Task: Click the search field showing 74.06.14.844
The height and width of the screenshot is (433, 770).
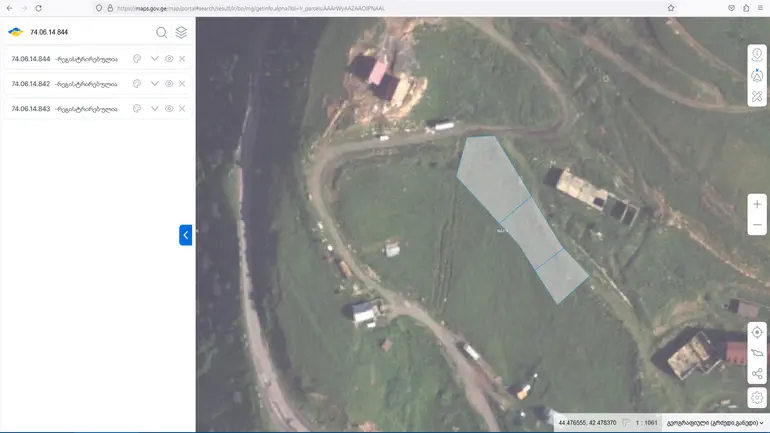Action: 88,32
